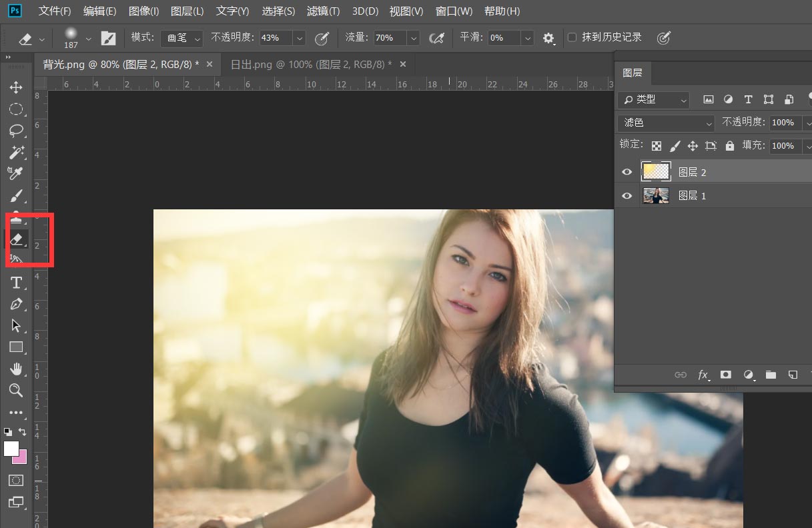This screenshot has height=528, width=812.
Task: Open smoothing options gear
Action: (549, 39)
